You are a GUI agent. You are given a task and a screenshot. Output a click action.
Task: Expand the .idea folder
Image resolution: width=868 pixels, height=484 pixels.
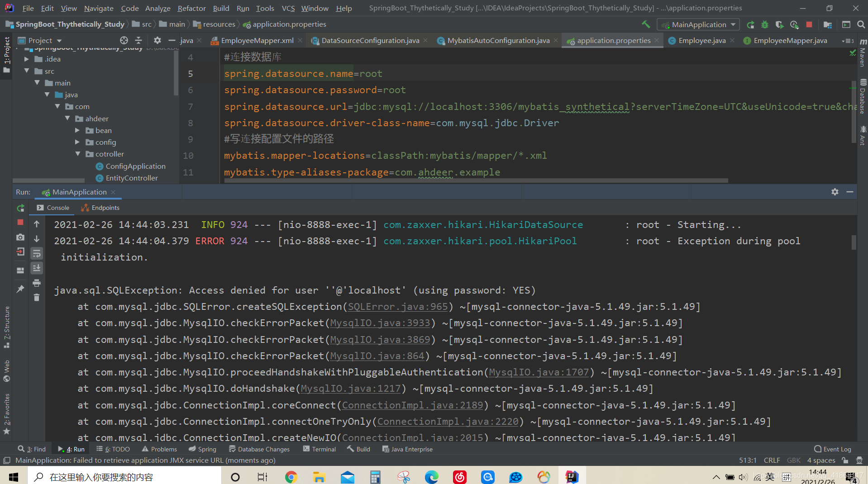coord(27,59)
